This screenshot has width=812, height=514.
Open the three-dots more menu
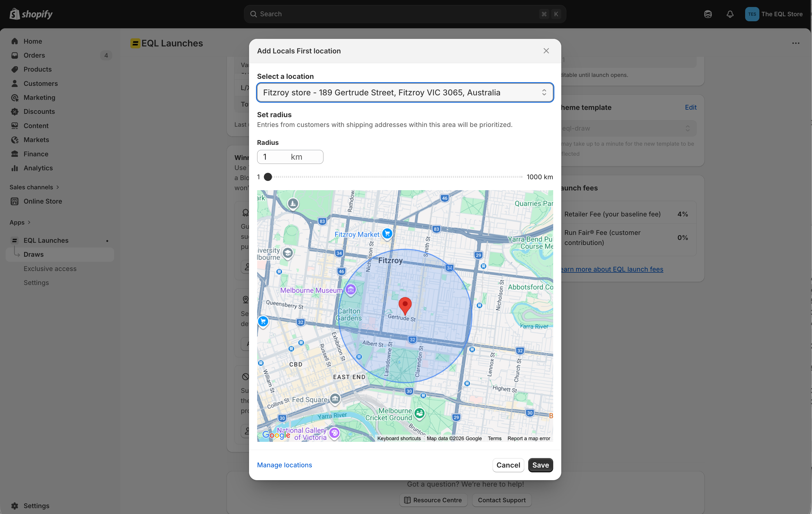(796, 43)
